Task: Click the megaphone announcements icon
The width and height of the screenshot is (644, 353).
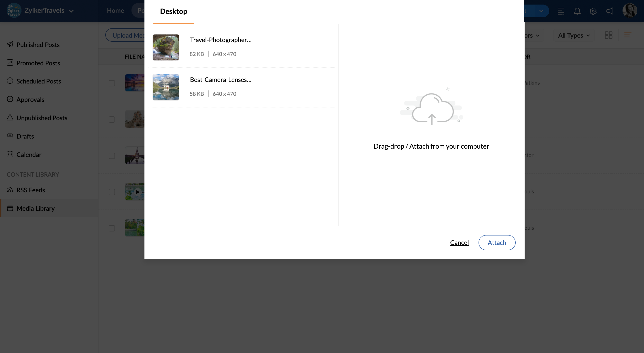Action: pyautogui.click(x=609, y=11)
